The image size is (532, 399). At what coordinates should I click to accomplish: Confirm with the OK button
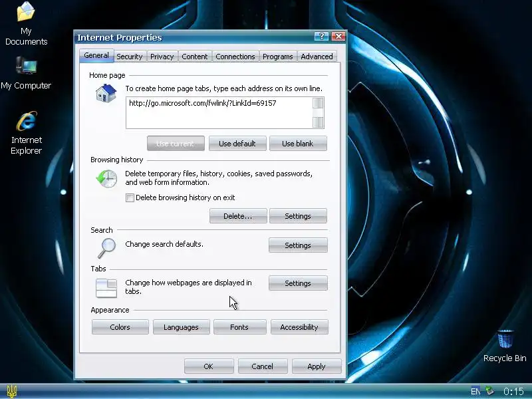[209, 366]
